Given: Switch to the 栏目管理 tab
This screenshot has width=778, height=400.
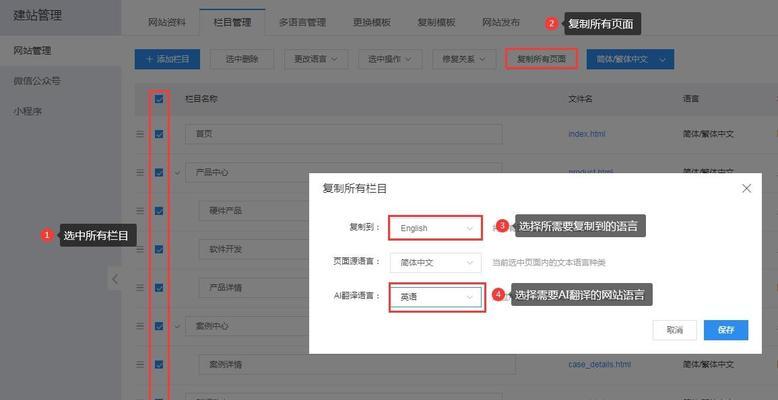Looking at the screenshot, I should click(x=232, y=22).
